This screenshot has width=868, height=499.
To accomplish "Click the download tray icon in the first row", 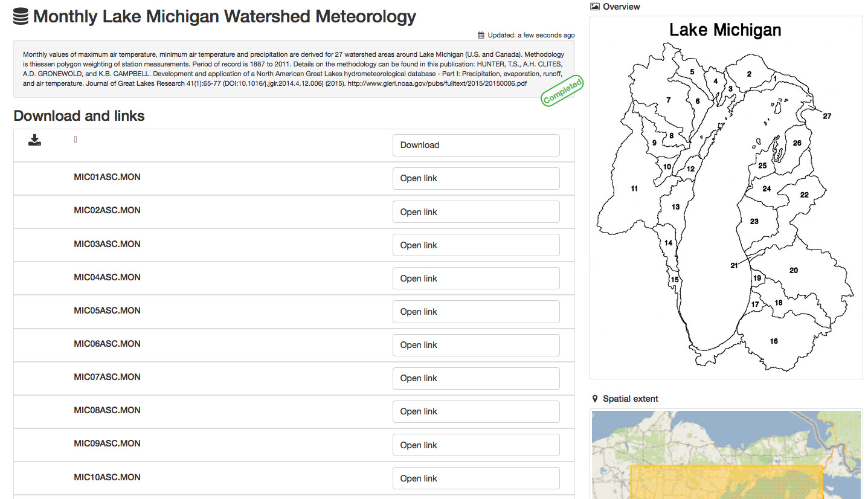I will point(35,140).
